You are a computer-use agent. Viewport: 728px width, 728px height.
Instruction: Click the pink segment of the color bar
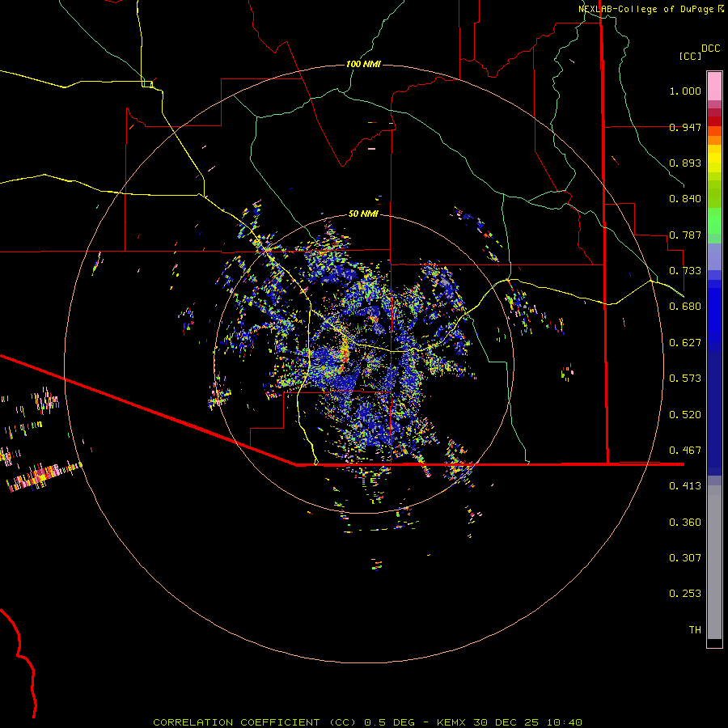point(714,86)
